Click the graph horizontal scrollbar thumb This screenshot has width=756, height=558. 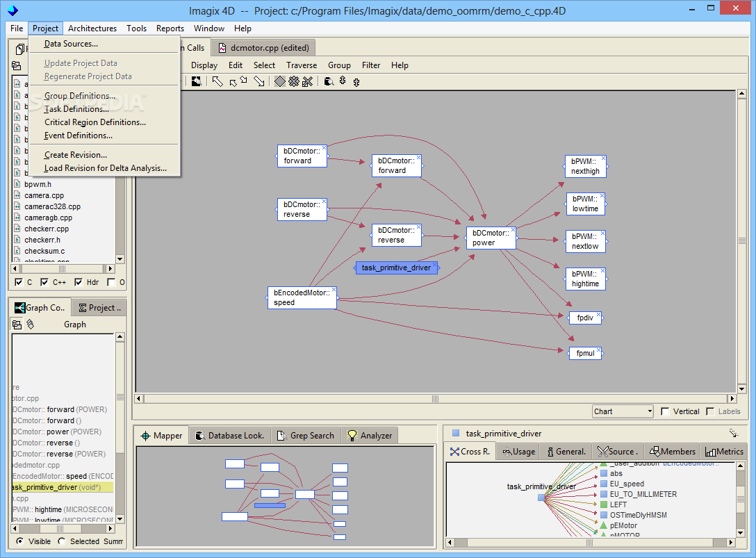(436, 399)
